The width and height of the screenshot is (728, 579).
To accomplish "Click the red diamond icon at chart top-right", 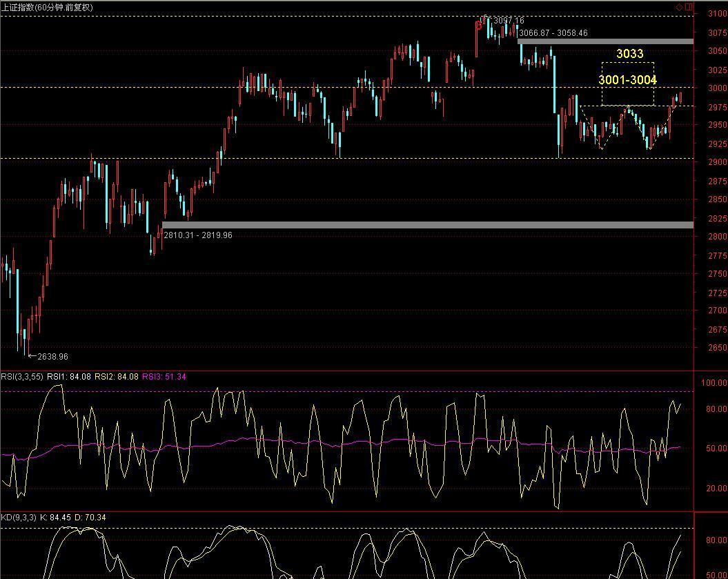I will [679, 7].
